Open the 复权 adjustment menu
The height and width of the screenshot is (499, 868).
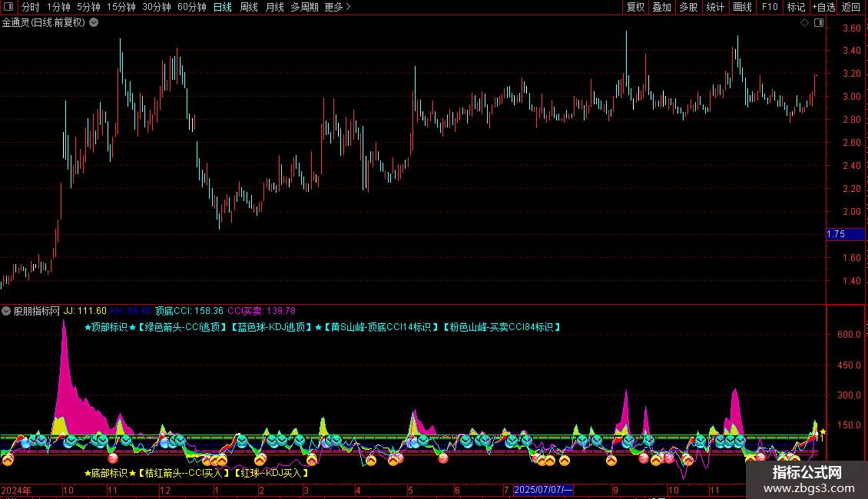(x=635, y=7)
